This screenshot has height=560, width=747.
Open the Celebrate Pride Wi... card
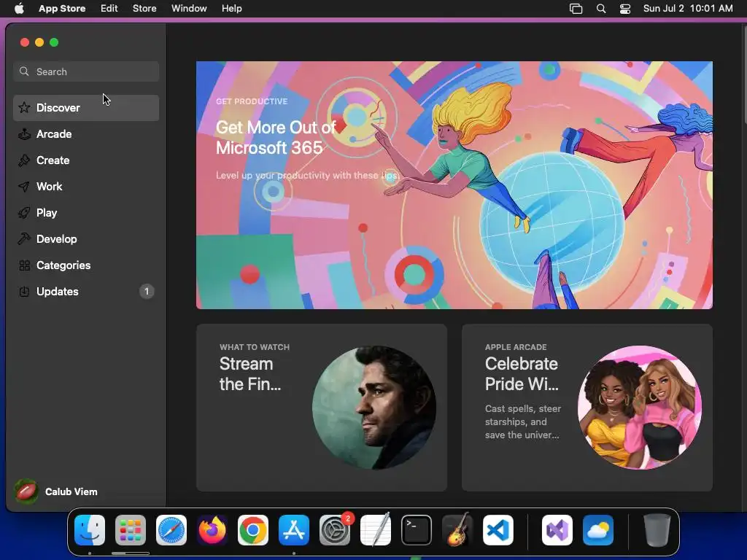[587, 408]
